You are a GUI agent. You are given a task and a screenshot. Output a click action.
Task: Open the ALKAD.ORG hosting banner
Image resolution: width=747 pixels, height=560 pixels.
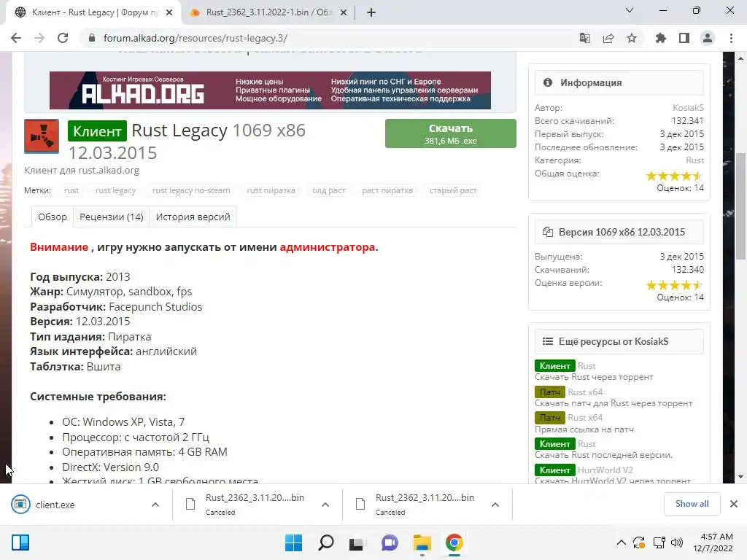coord(270,90)
